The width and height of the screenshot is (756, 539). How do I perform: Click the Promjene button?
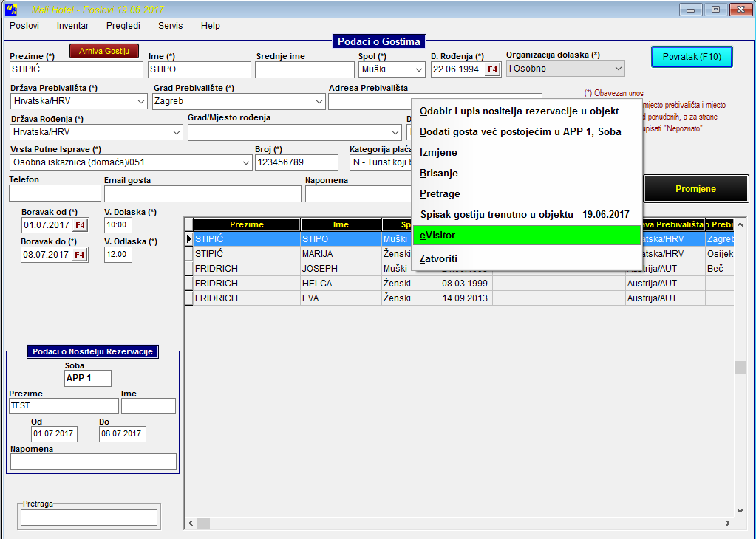coord(695,189)
